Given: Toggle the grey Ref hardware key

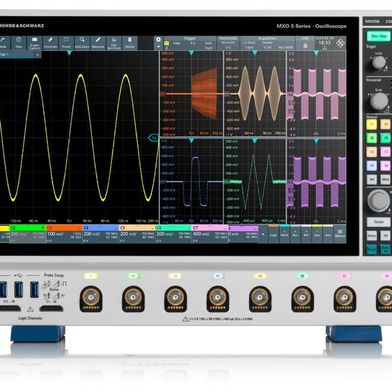Looking at the screenshot, I should [372, 180].
